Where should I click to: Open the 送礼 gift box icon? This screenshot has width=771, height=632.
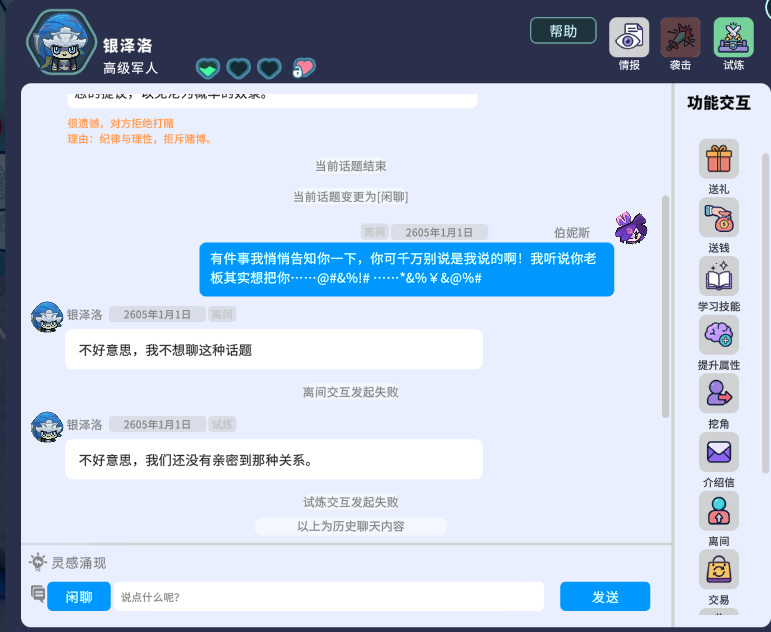(x=719, y=159)
